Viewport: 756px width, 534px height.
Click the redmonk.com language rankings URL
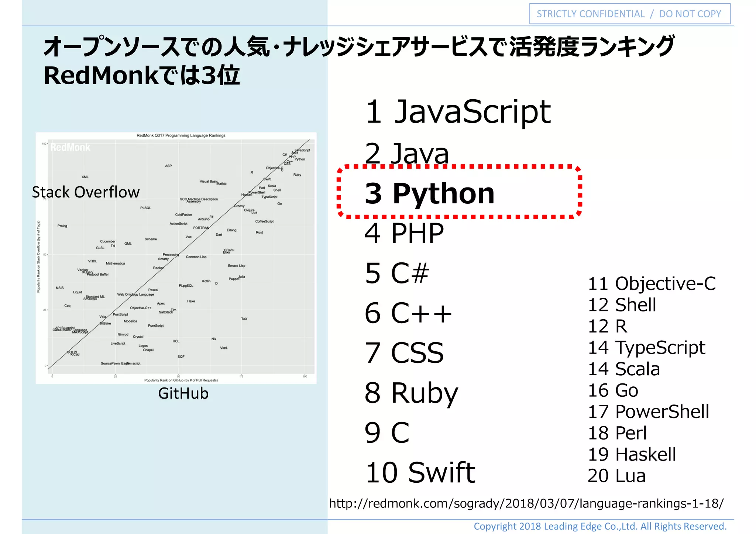pyautogui.click(x=526, y=503)
